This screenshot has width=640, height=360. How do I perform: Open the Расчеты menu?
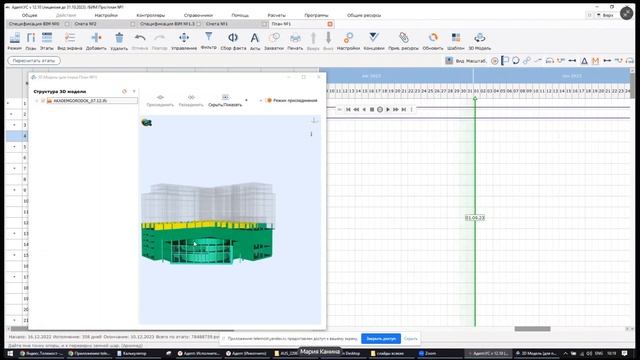(276, 15)
